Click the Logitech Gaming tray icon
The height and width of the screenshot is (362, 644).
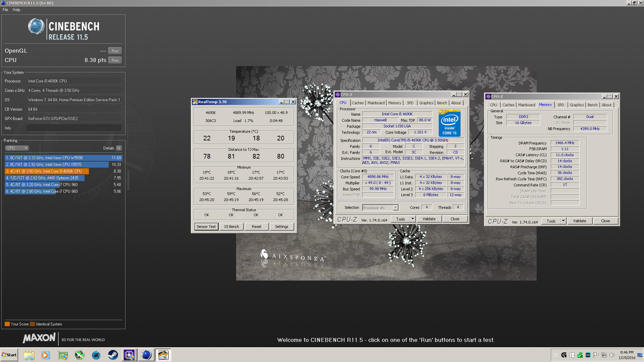click(564, 355)
